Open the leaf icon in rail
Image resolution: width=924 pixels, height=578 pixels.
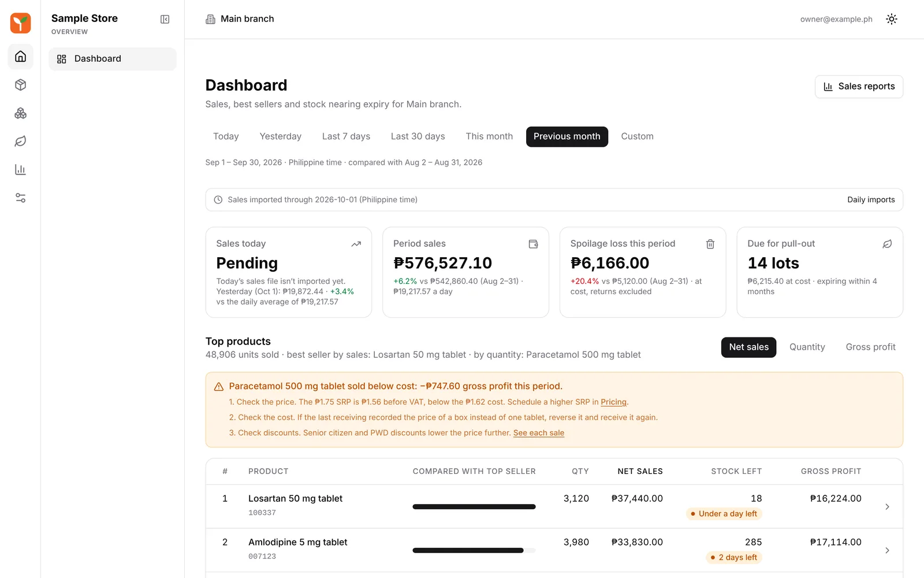click(x=20, y=142)
